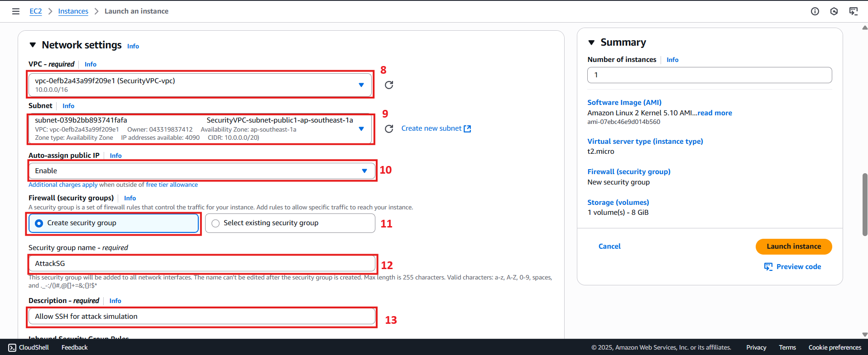Screen dimensions: 868x355
Task: Go to EC2 breadcrumb
Action: click(x=36, y=11)
